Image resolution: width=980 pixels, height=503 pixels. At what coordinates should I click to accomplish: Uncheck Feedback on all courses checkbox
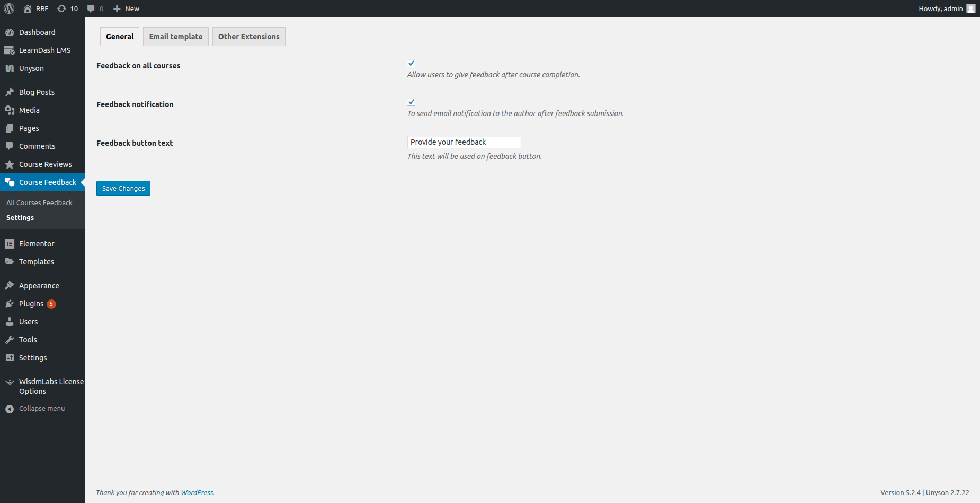click(x=411, y=63)
